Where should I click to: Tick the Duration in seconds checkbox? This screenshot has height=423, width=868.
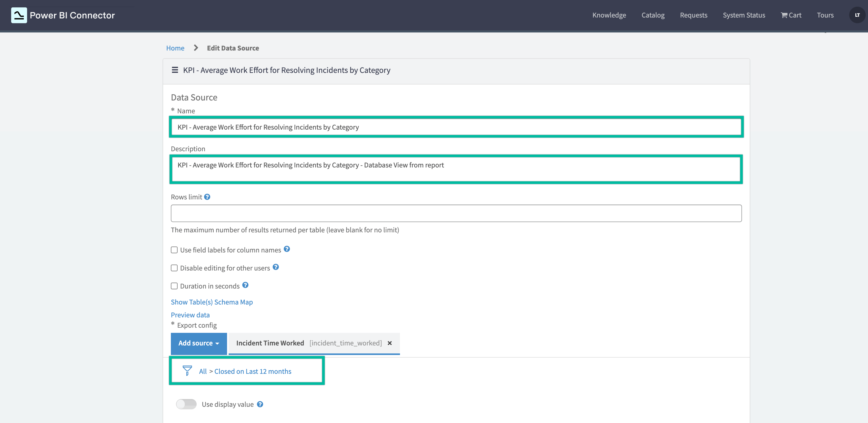coord(174,286)
